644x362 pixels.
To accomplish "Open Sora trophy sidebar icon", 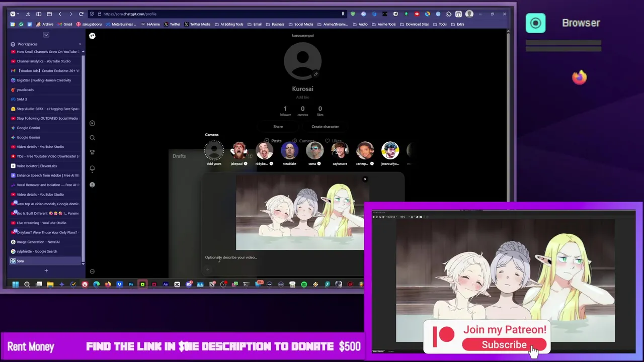I will coord(92,152).
